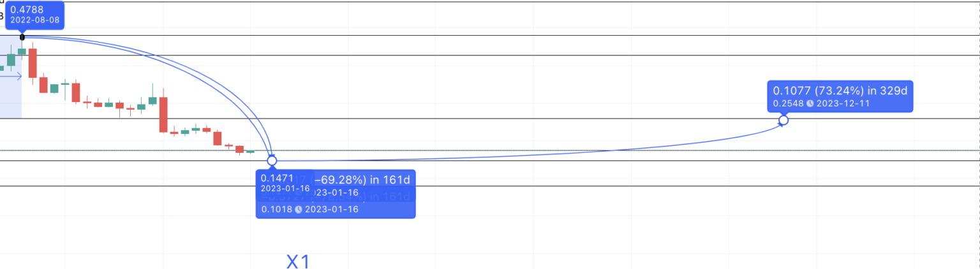Image resolution: width=980 pixels, height=269 pixels.
Task: Click the clock icon beside 2023-12-11
Action: coord(810,103)
